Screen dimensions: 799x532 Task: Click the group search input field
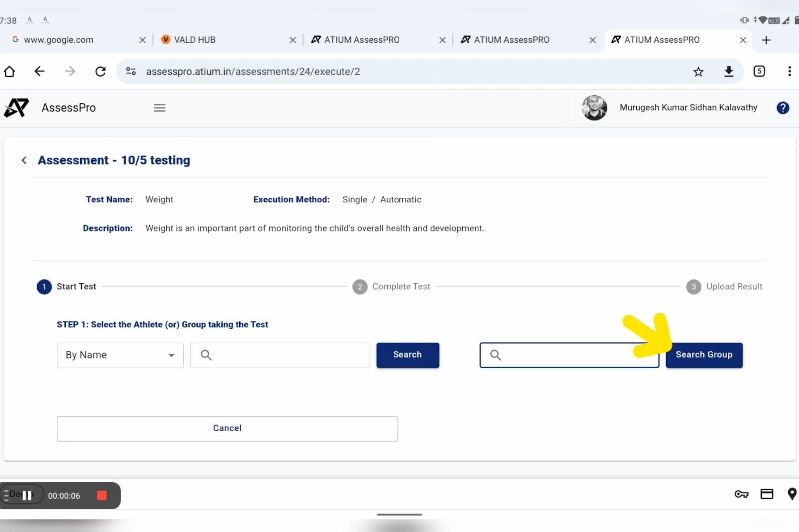point(569,355)
